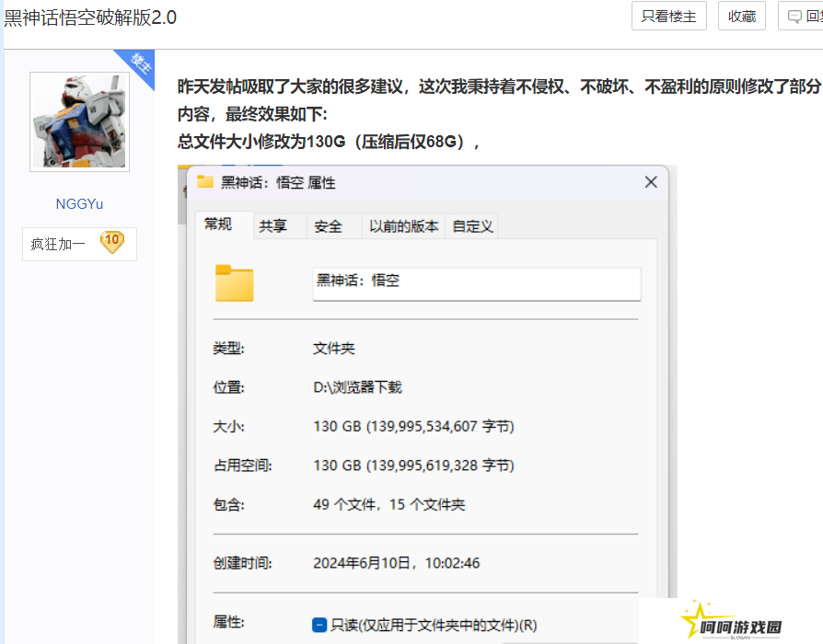
Task: Click the thread title 黑神话悟空破解版2.0
Action: tap(90, 17)
